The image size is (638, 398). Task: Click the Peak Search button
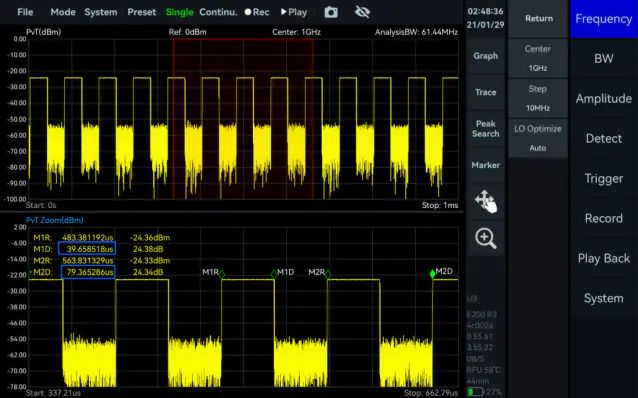pyautogui.click(x=485, y=129)
